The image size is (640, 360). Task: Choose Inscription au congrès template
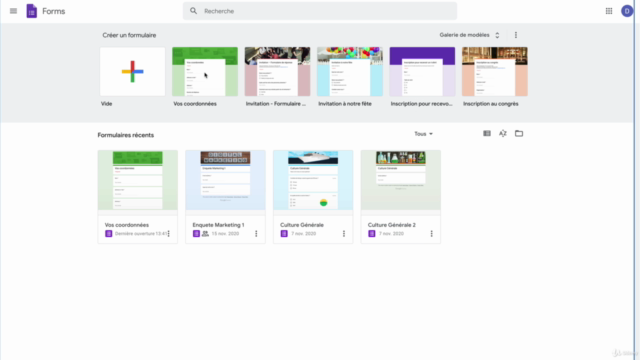point(495,71)
